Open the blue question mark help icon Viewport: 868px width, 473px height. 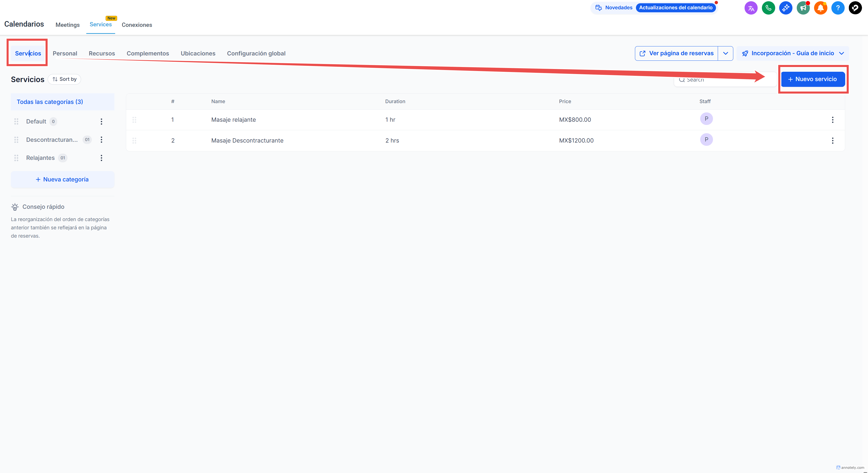point(838,8)
